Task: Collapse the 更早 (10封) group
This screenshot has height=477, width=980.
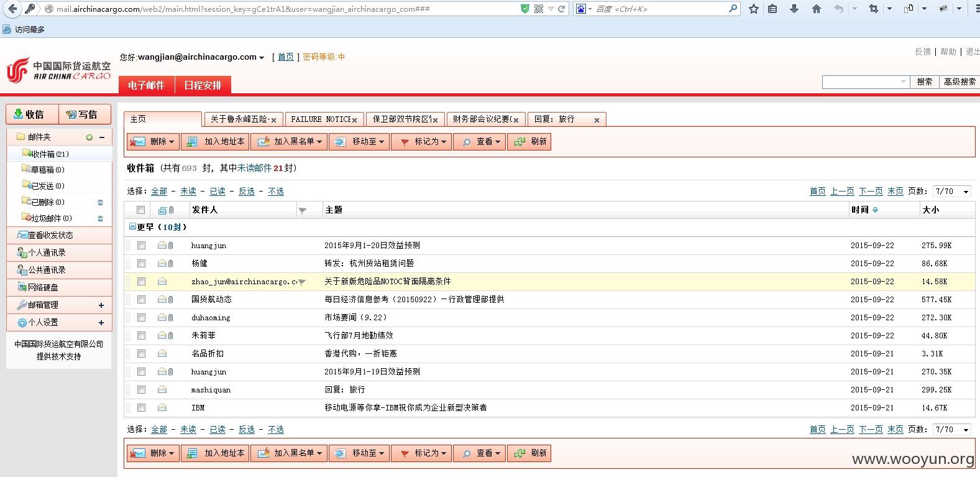Action: click(x=132, y=227)
